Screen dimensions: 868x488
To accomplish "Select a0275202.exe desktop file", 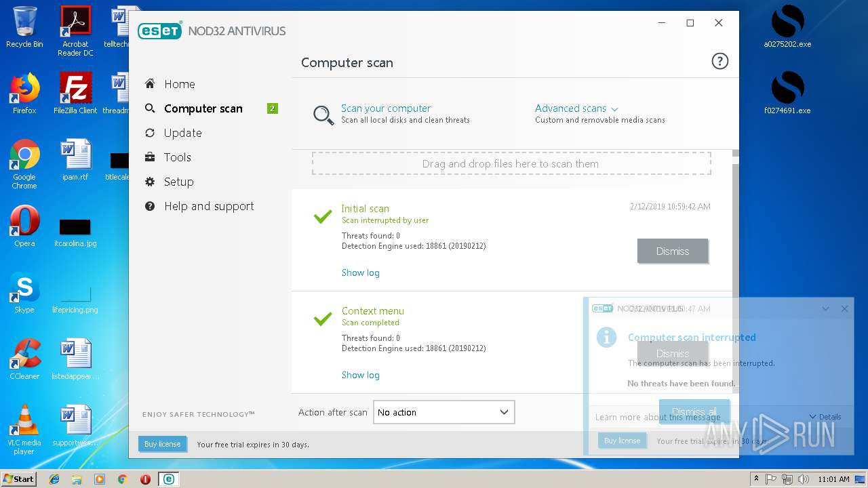I will point(787,27).
